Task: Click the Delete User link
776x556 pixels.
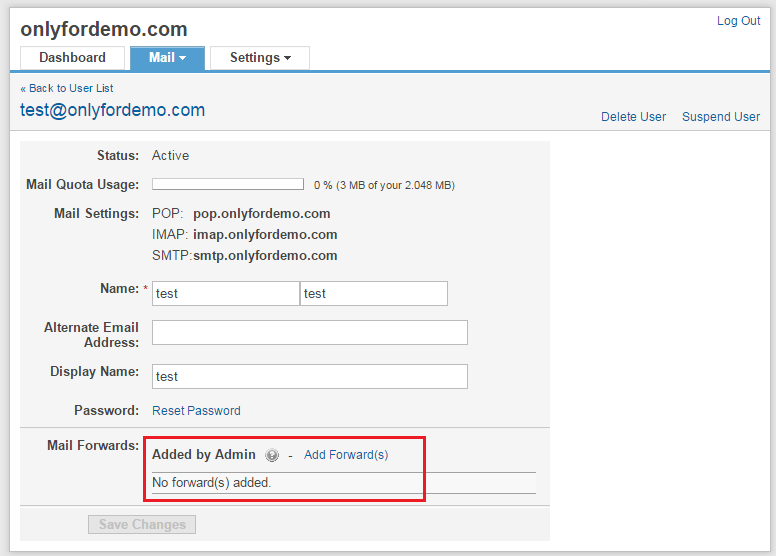Action: (633, 117)
